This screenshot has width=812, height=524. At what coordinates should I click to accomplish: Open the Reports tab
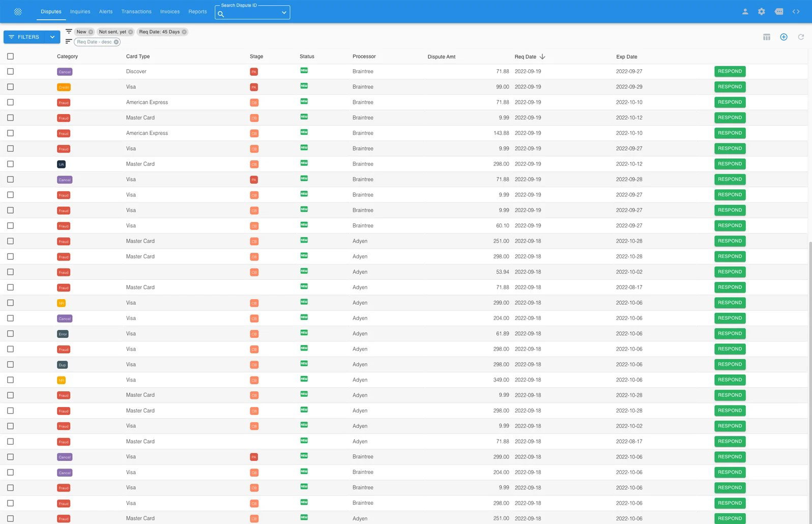coord(197,12)
